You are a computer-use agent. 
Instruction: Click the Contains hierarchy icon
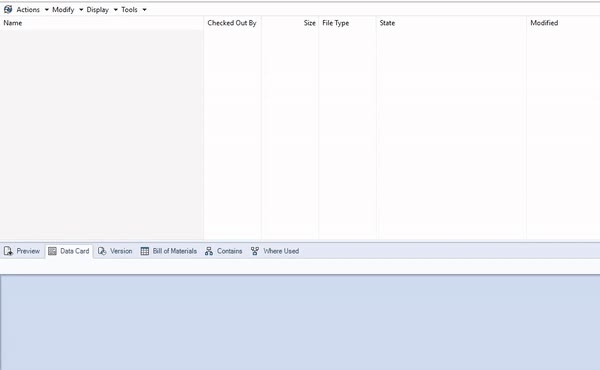[x=209, y=251]
